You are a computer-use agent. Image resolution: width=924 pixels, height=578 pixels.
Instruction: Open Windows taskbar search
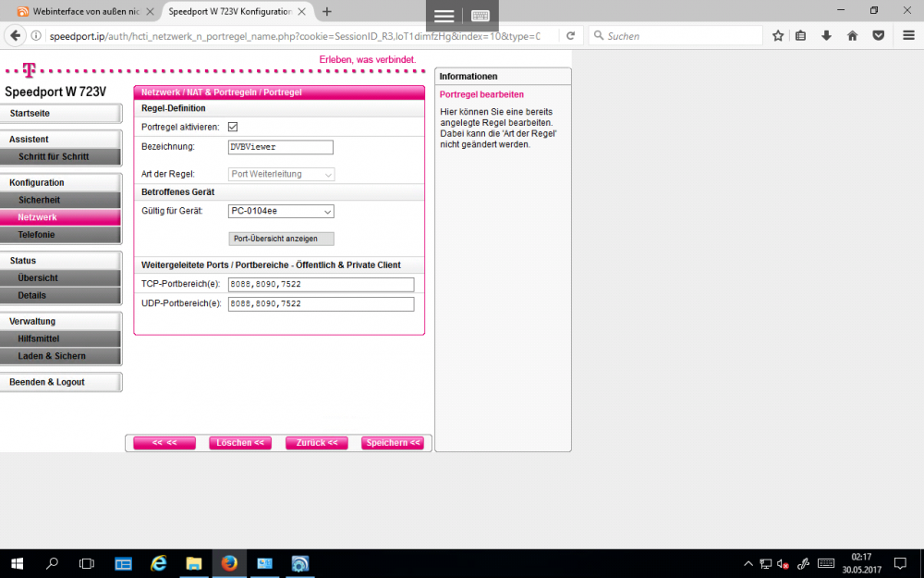(x=52, y=564)
